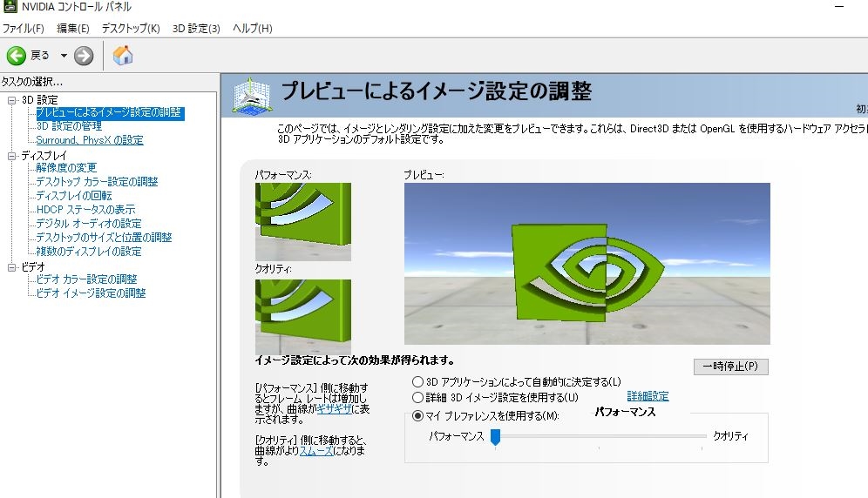868x498 pixels.
Task: Click the スムーズ help link
Action: pyautogui.click(x=316, y=451)
